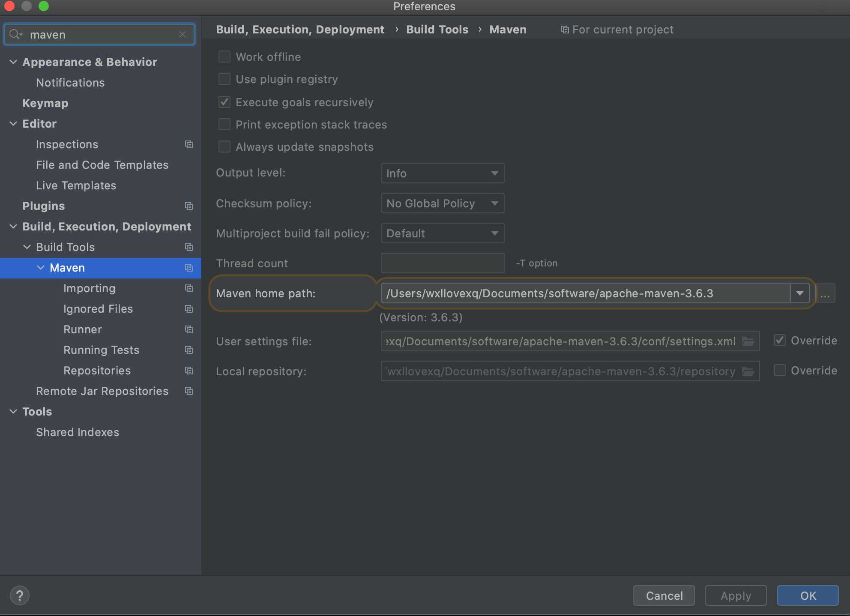Clear the maven search text
Viewport: 850px width, 616px height.
183,34
